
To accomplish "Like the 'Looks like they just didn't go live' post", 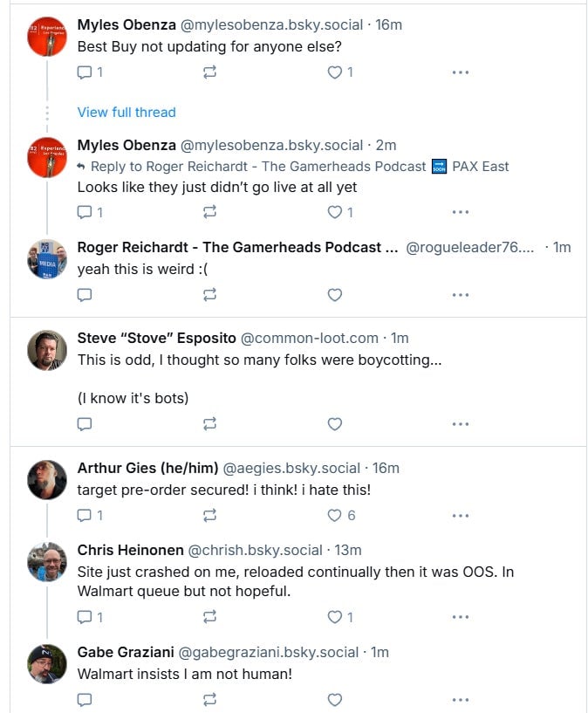I will click(x=334, y=212).
